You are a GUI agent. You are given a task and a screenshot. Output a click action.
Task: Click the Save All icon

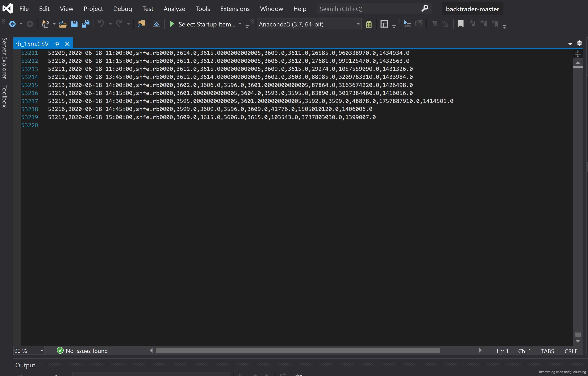click(86, 24)
